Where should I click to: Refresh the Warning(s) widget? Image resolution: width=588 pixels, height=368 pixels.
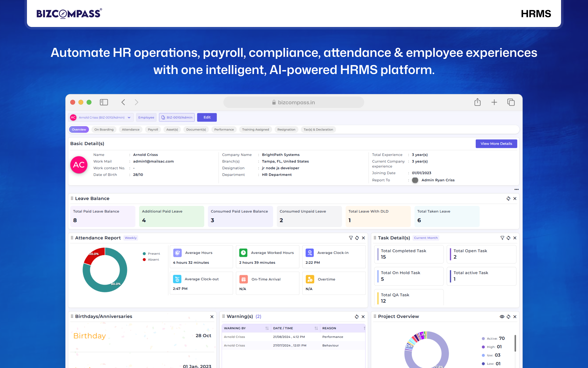point(357,317)
